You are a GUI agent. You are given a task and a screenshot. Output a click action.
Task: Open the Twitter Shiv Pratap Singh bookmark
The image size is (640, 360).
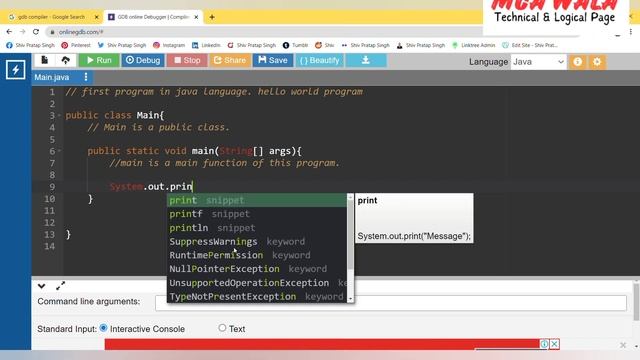click(x=122, y=45)
